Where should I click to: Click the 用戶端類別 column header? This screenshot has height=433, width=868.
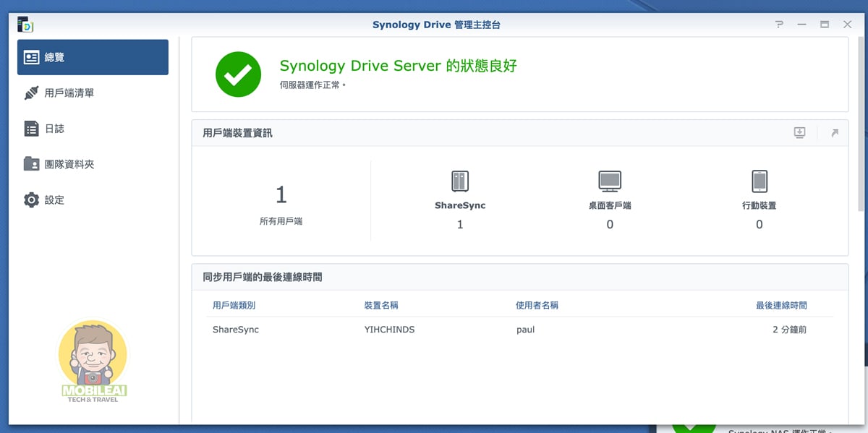click(x=234, y=306)
